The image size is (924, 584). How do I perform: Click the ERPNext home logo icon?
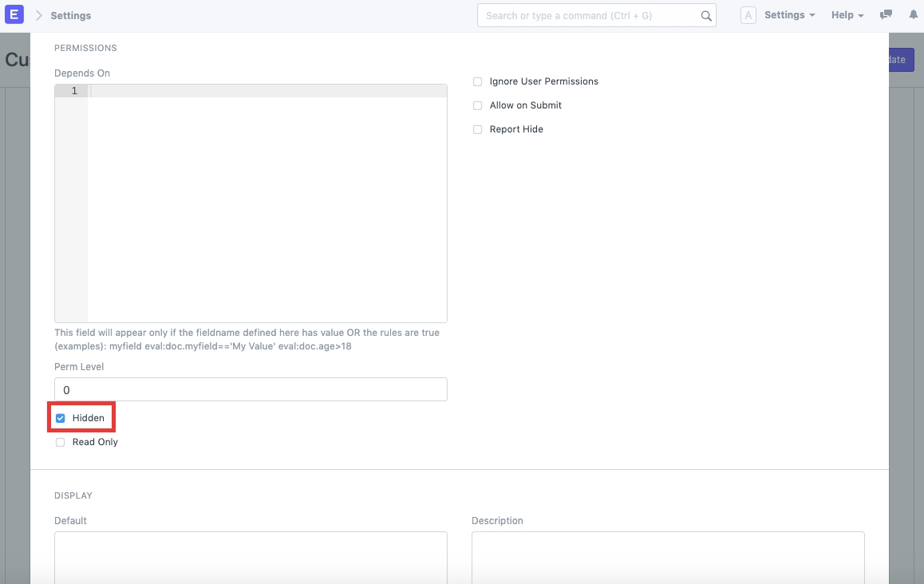pyautogui.click(x=14, y=15)
